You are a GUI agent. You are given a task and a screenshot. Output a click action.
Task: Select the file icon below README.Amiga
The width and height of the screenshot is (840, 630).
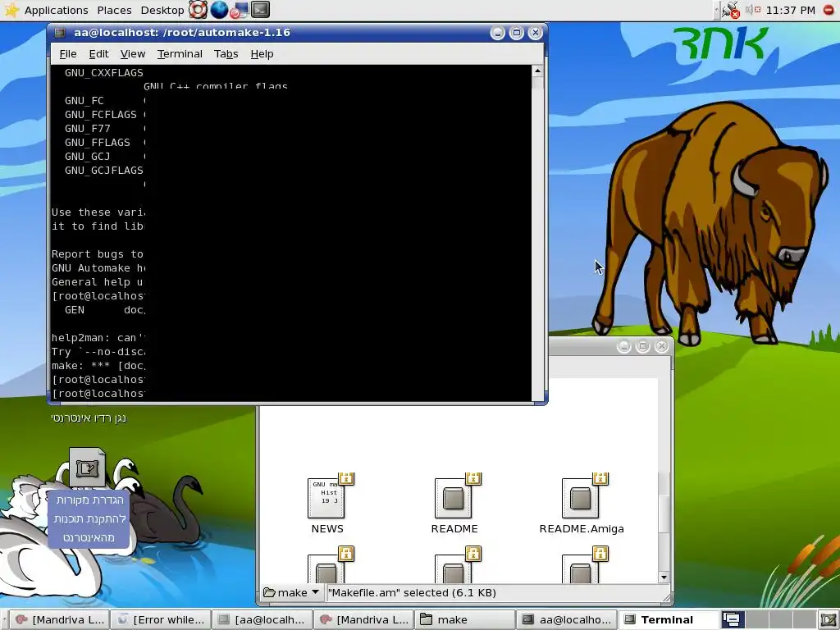580,569
